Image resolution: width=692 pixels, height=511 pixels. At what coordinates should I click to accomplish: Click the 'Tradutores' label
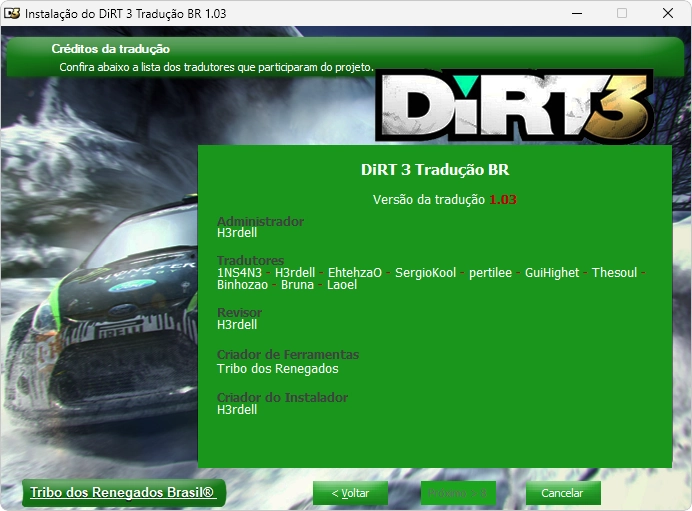(250, 260)
